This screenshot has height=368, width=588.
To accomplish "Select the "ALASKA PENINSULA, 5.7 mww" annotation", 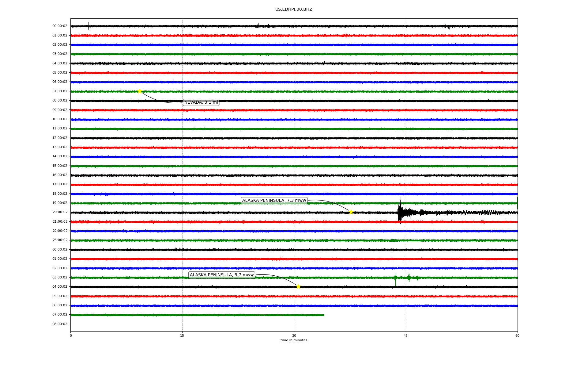I will tap(222, 275).
